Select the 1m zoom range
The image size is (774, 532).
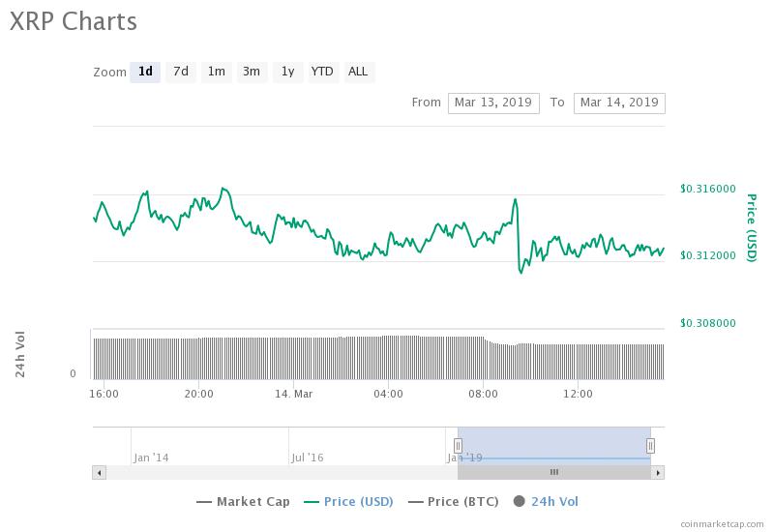(x=216, y=72)
